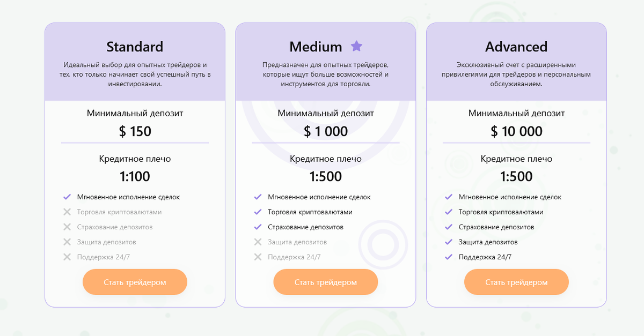The image size is (644, 336).
Task: Click the checkmark beside Medium's crypto trading
Action: pyautogui.click(x=258, y=212)
